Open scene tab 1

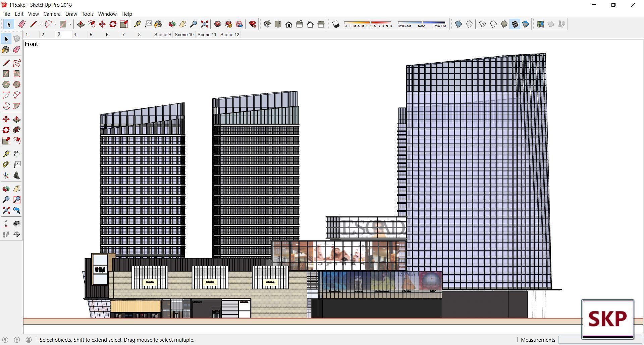tap(26, 34)
